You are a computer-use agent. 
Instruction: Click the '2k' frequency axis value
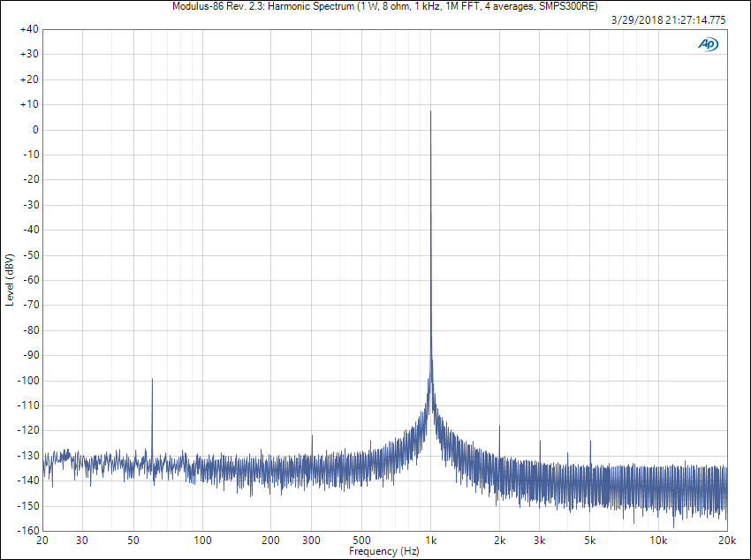click(x=499, y=541)
